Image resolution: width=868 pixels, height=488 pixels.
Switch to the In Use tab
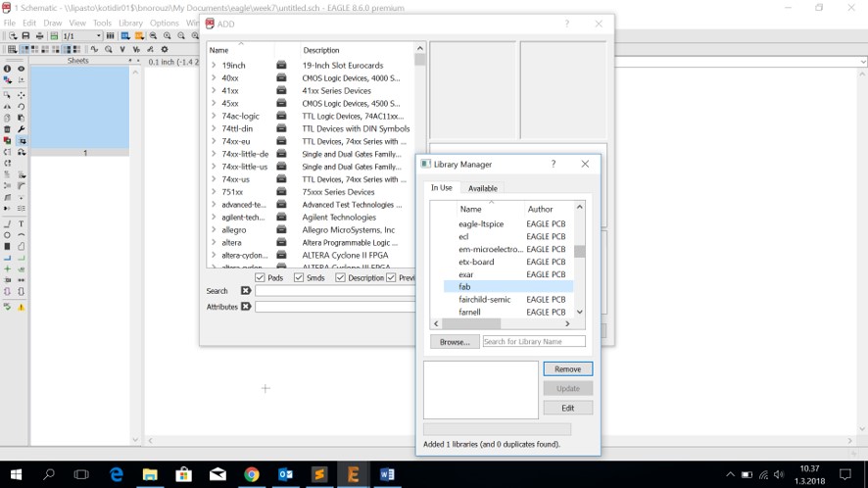coord(441,188)
